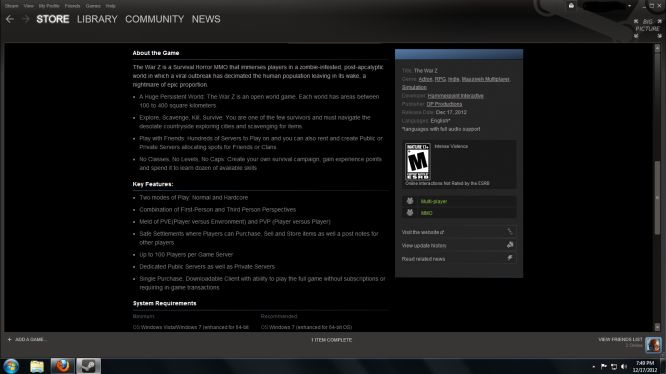The width and height of the screenshot is (666, 374).
Task: Open the Help menu
Action: click(x=110, y=6)
